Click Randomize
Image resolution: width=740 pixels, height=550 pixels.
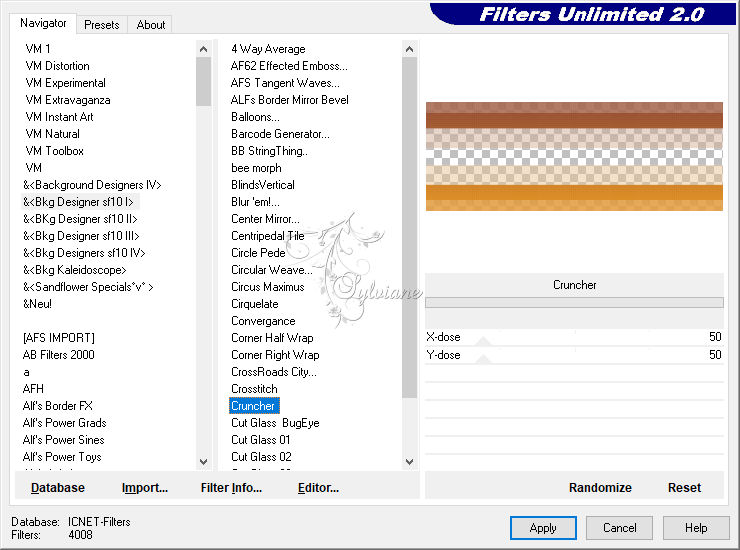(x=600, y=488)
